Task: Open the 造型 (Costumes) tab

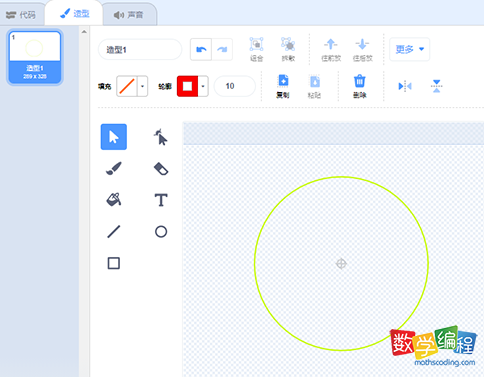Action: click(74, 14)
